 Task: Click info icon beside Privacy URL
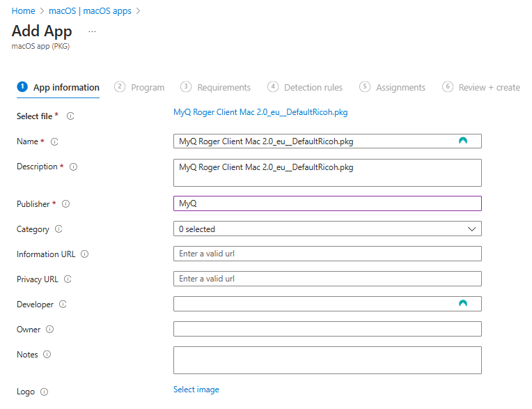tap(68, 279)
